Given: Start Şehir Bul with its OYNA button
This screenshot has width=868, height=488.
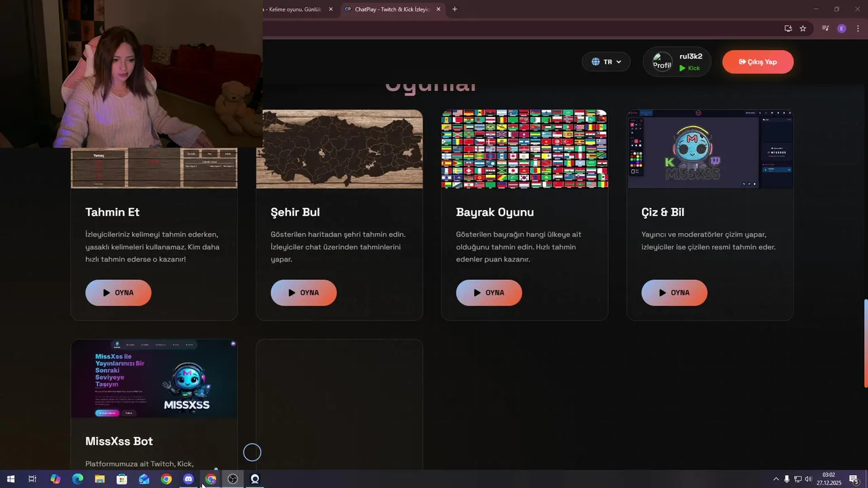Looking at the screenshot, I should point(304,293).
